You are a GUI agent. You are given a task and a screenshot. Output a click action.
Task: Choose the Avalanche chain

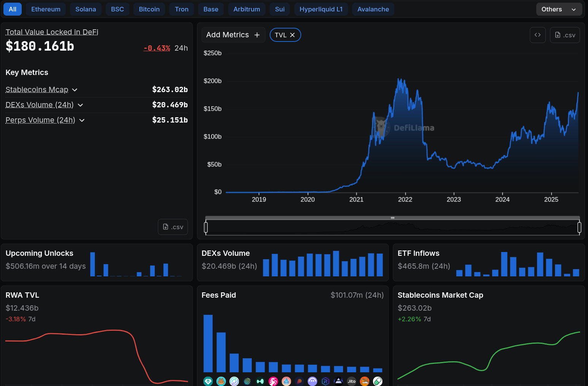pyautogui.click(x=373, y=9)
